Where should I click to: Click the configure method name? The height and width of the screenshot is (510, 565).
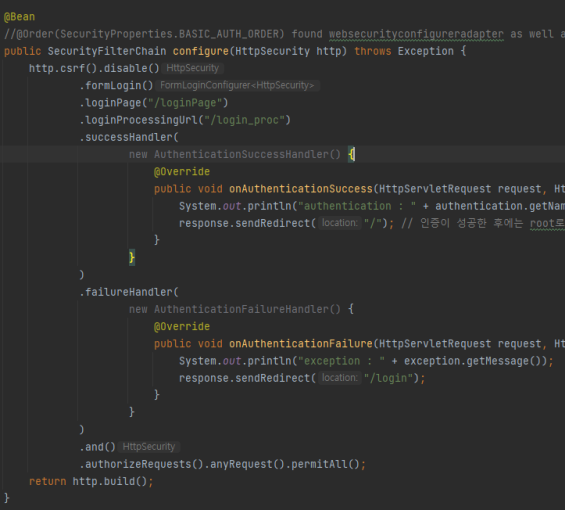(x=201, y=52)
